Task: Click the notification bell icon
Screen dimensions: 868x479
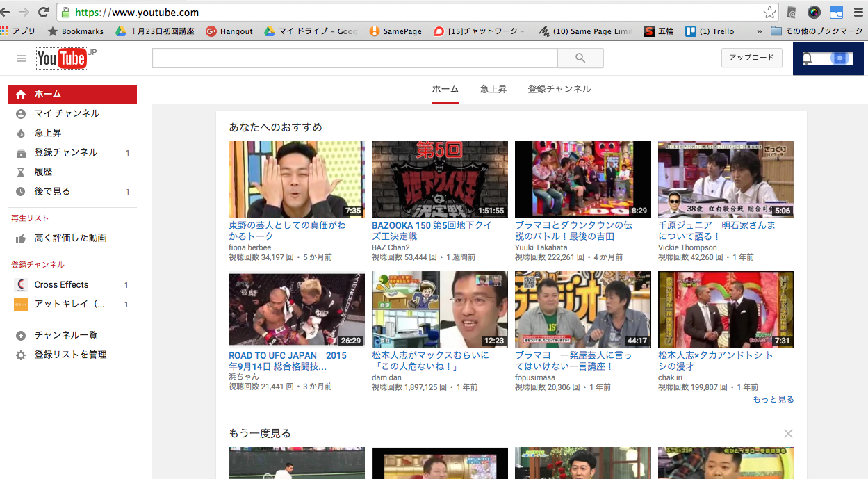Action: coord(807,58)
